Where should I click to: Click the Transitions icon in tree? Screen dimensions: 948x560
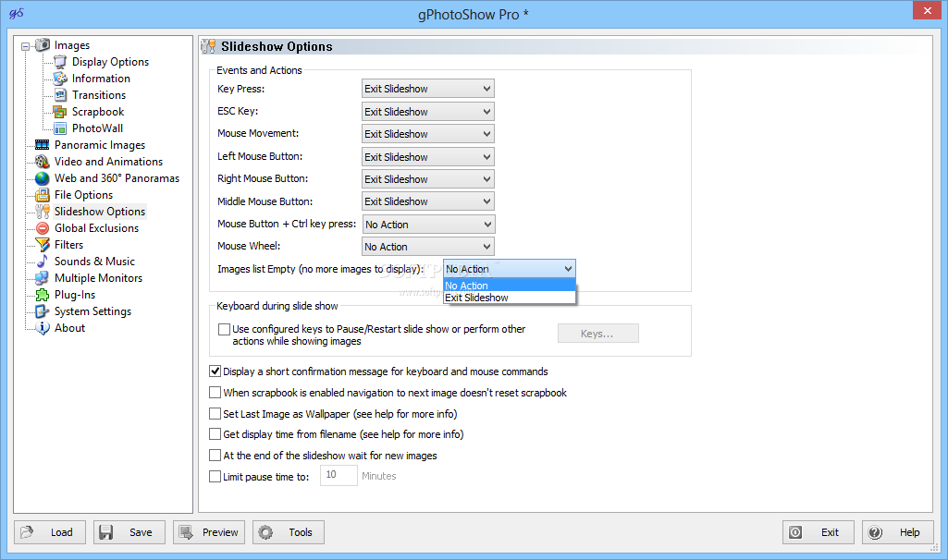point(60,95)
